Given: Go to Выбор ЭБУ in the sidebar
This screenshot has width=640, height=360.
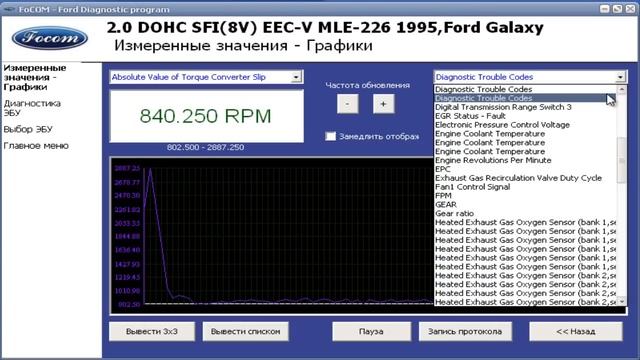Looking at the screenshot, I should pyautogui.click(x=28, y=129).
